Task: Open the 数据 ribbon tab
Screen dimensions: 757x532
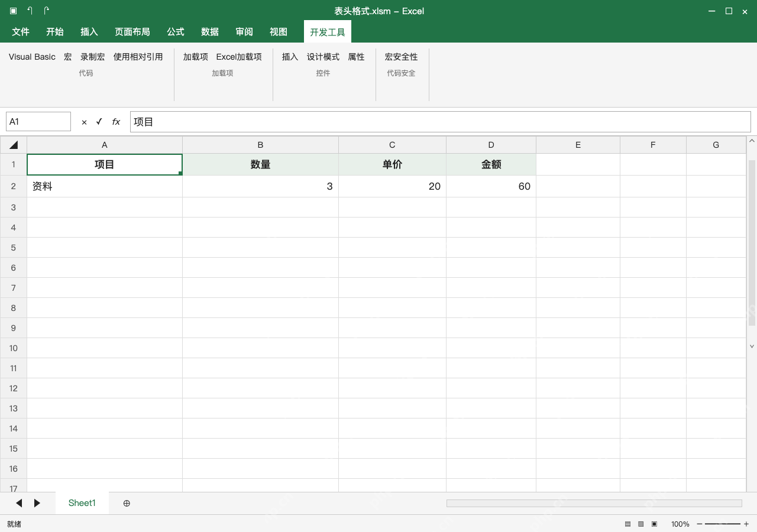Action: pos(210,32)
